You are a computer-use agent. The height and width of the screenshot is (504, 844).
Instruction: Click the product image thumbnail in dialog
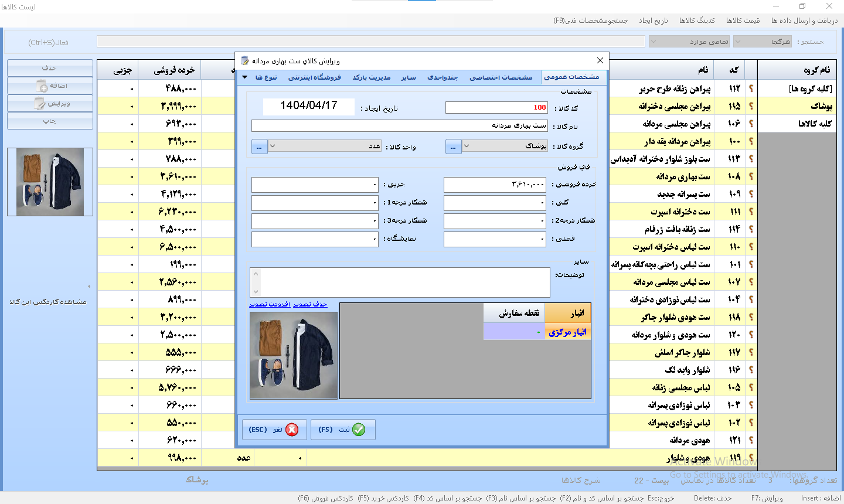click(294, 355)
